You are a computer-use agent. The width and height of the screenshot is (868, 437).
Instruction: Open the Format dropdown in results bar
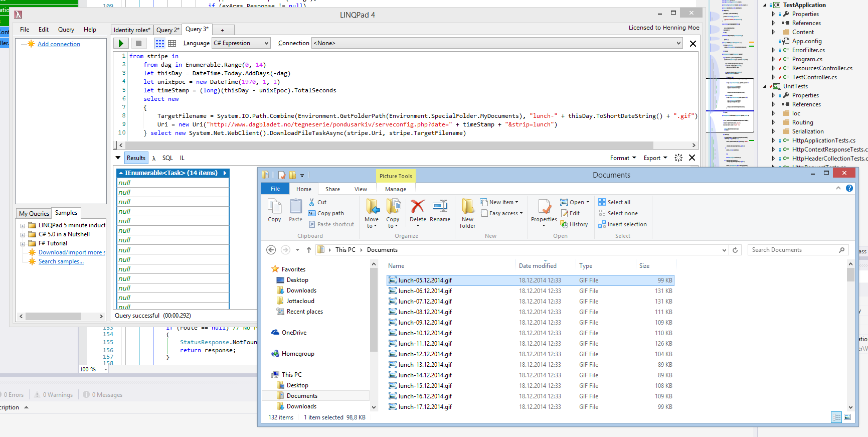tap(623, 158)
